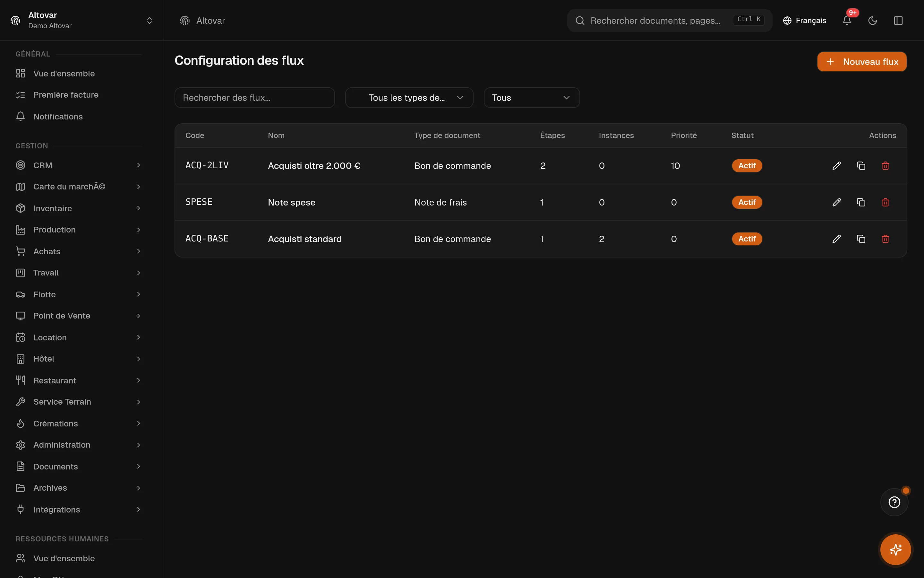Expand the Point de Vente chevron
The width and height of the screenshot is (924, 578).
tap(139, 316)
